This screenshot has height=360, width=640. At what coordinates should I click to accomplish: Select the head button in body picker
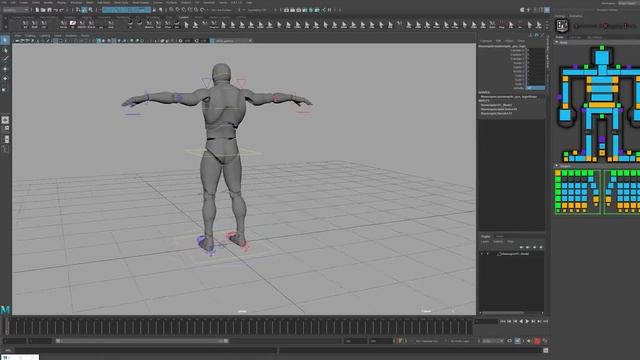coord(602,57)
